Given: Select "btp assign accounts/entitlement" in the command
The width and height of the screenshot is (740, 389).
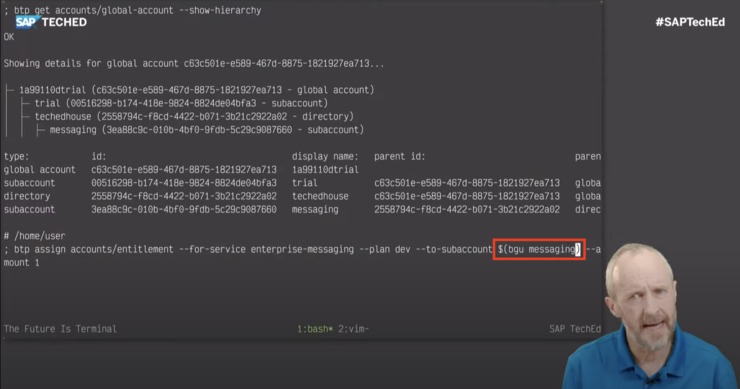Looking at the screenshot, I should [93, 249].
